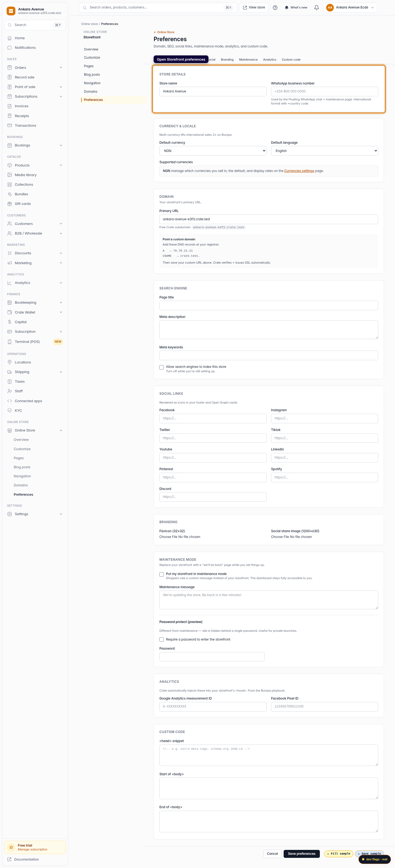Open Notifications via its speech bubble icon
Image resolution: width=395 pixels, height=868 pixels.
click(9, 48)
